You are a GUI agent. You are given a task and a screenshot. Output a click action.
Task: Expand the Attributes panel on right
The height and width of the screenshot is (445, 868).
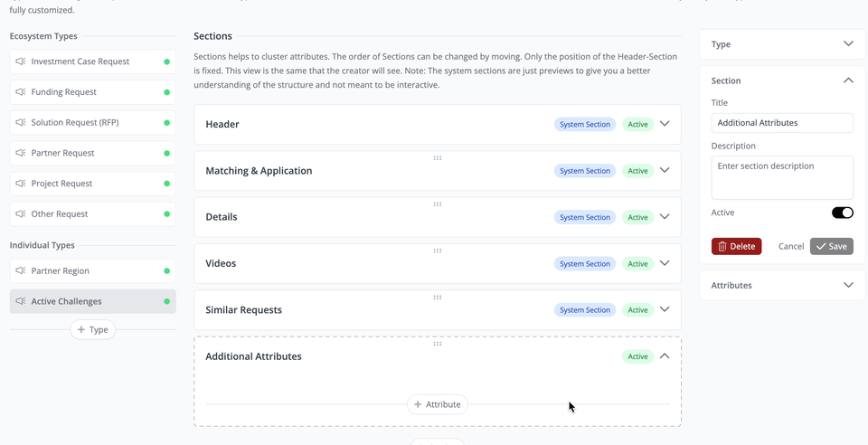pos(847,285)
